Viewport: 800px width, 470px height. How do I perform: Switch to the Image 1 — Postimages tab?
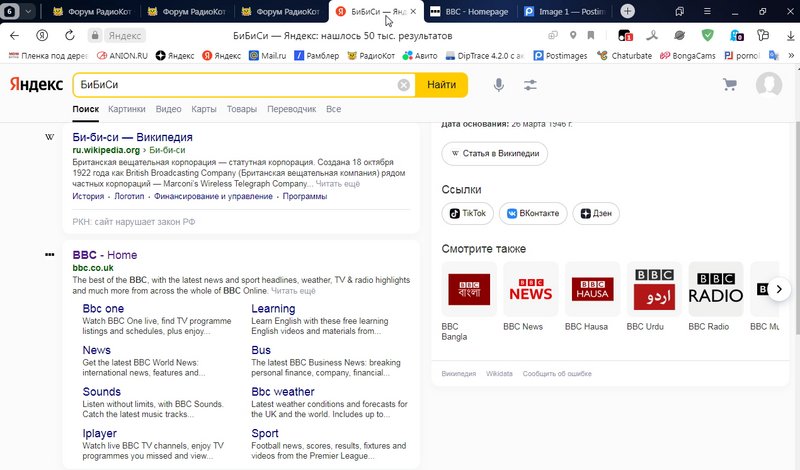click(565, 11)
